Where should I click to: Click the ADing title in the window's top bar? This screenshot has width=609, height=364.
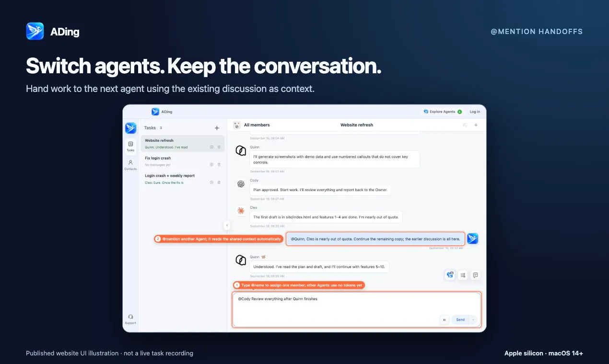coord(167,112)
